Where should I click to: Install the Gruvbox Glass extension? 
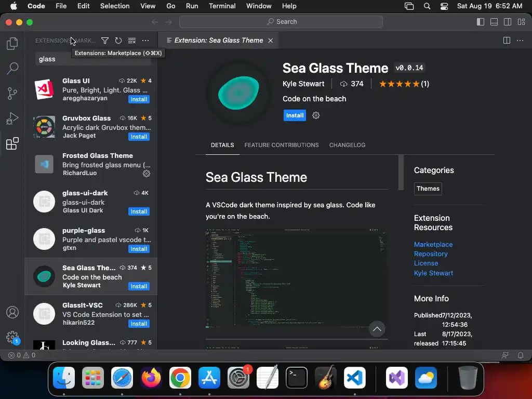pos(139,137)
